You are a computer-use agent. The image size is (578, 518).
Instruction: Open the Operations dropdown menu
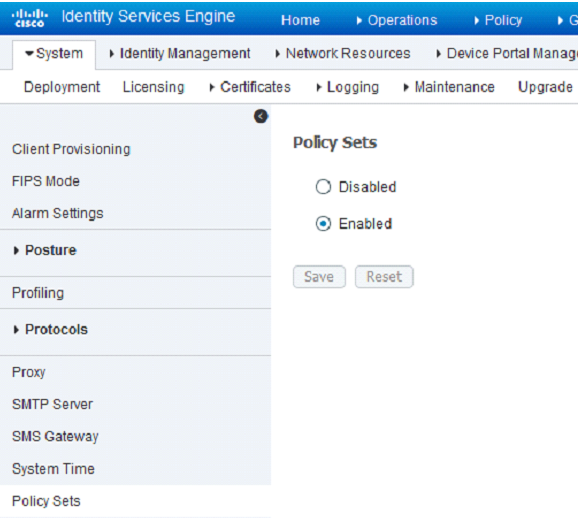coord(397,20)
